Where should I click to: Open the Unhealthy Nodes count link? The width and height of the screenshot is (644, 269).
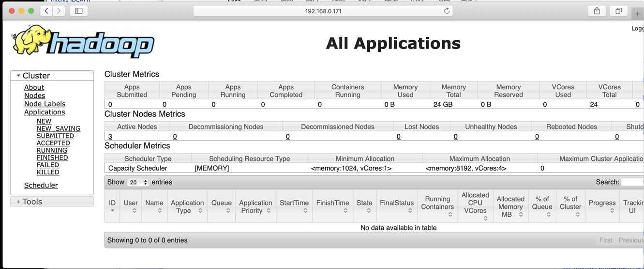pos(456,137)
